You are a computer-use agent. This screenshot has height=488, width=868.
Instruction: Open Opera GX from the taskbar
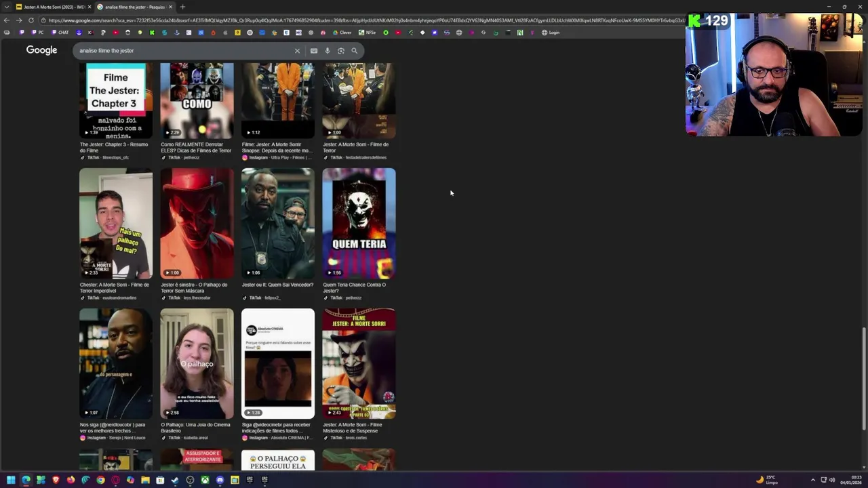tap(115, 481)
